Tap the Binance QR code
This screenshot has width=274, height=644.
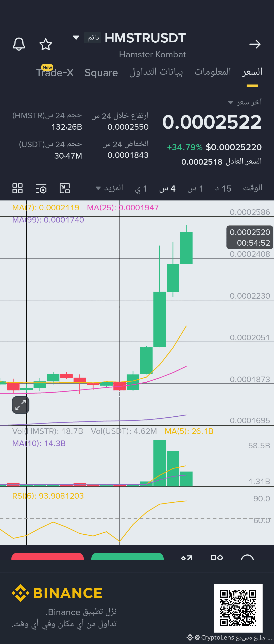click(238, 608)
